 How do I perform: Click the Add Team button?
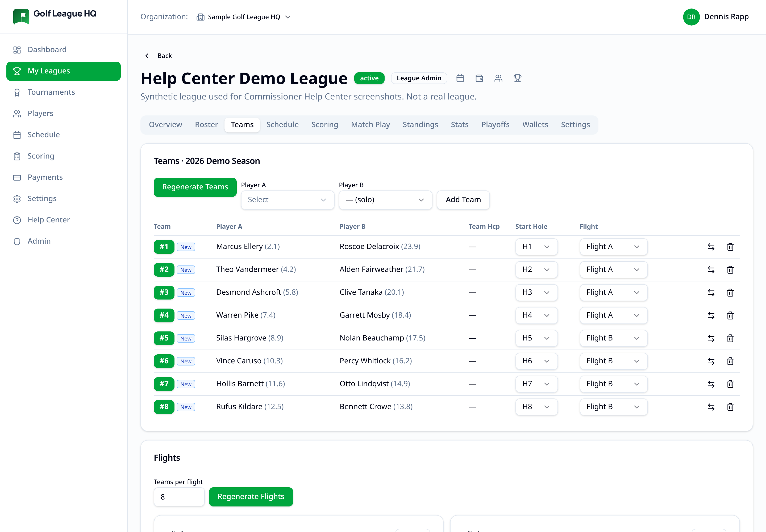[x=463, y=200]
